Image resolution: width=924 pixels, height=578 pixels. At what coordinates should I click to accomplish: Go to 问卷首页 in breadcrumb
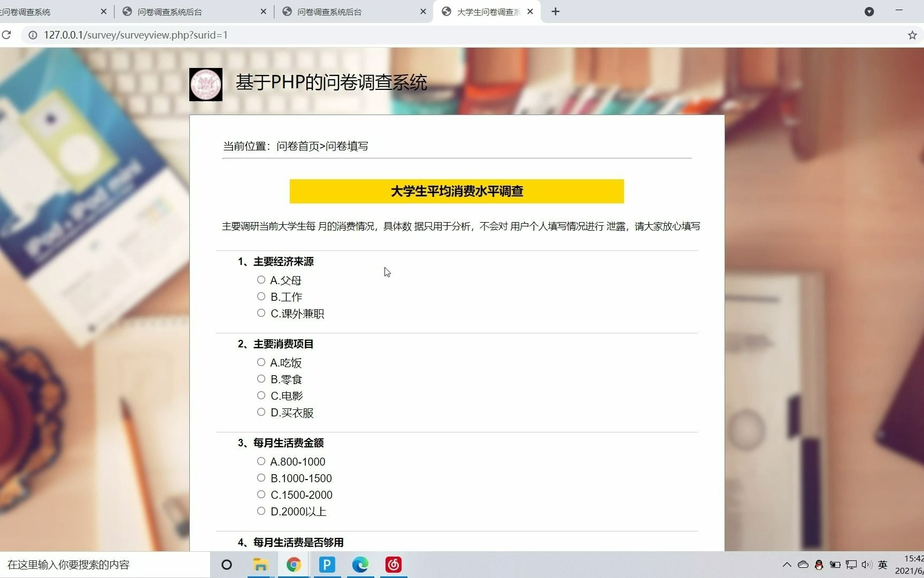click(x=297, y=146)
